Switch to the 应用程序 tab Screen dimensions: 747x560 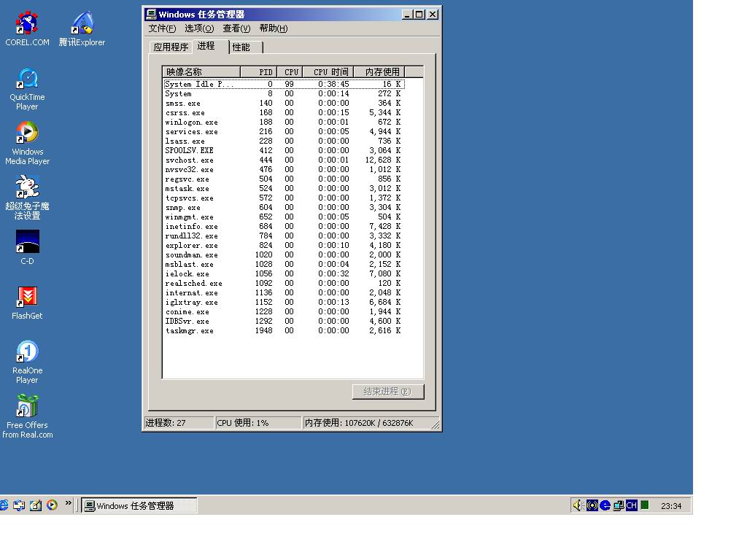(171, 47)
